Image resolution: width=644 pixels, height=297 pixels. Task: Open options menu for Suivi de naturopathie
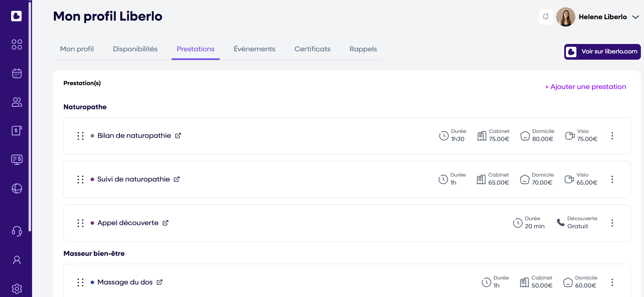(x=612, y=180)
